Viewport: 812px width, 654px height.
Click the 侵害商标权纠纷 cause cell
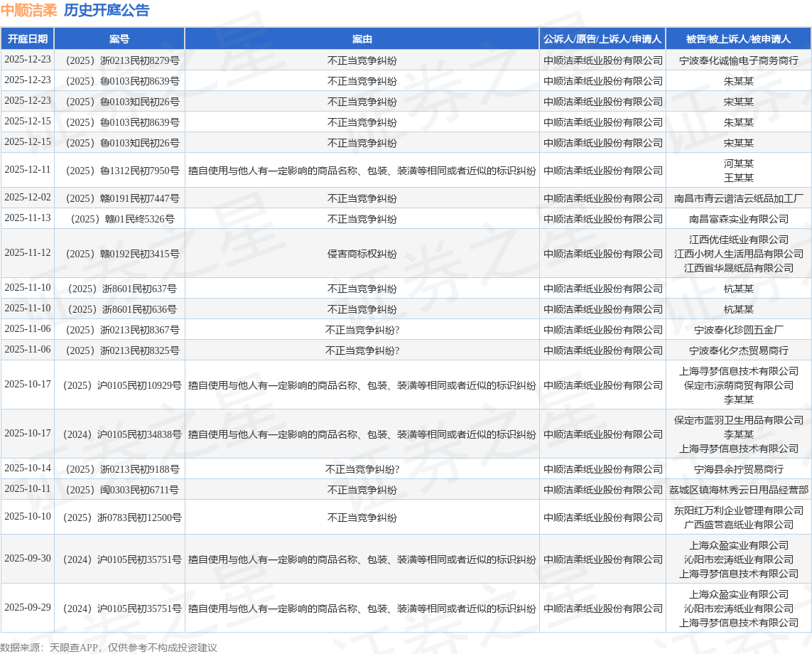click(362, 254)
